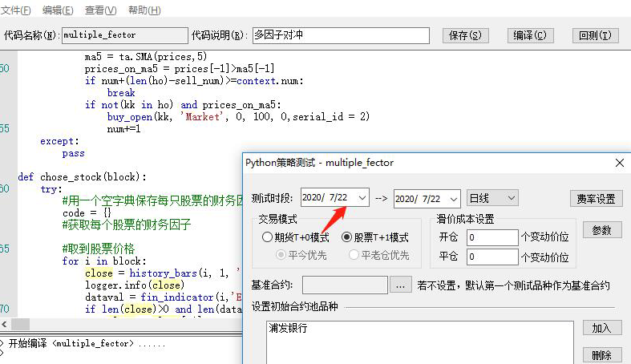The image size is (631, 364).
Task: Open the 文件(F) menu
Action: click(x=15, y=10)
